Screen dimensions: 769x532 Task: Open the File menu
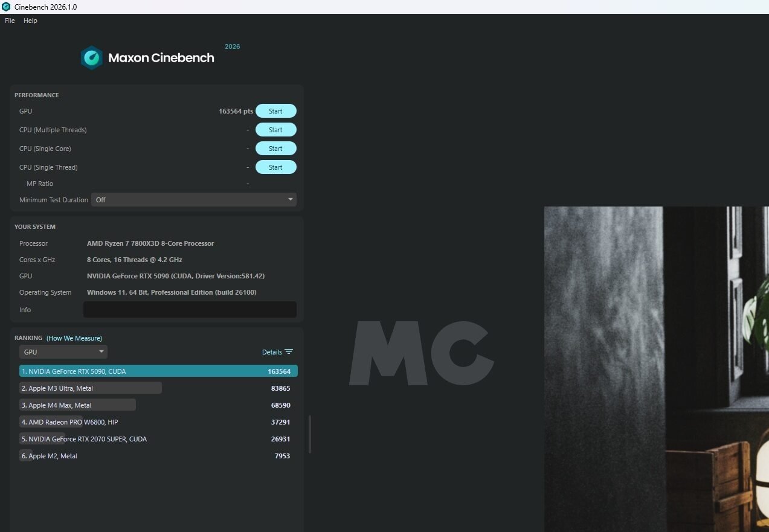[9, 20]
